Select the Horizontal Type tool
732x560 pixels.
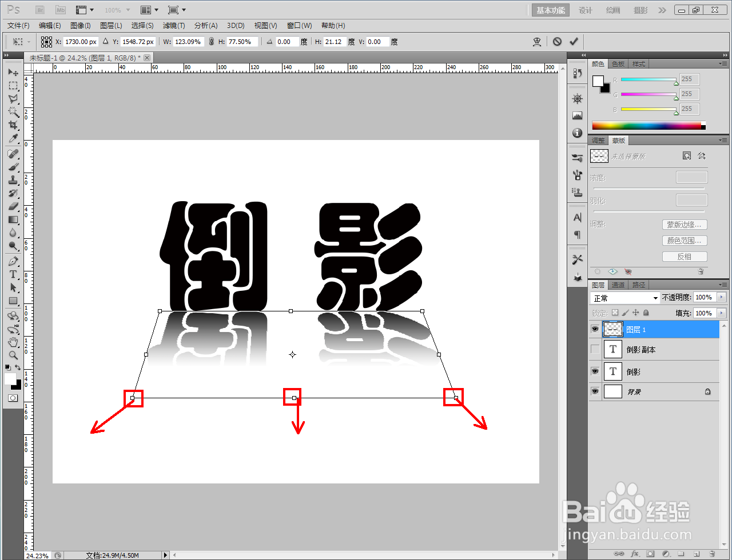13,274
